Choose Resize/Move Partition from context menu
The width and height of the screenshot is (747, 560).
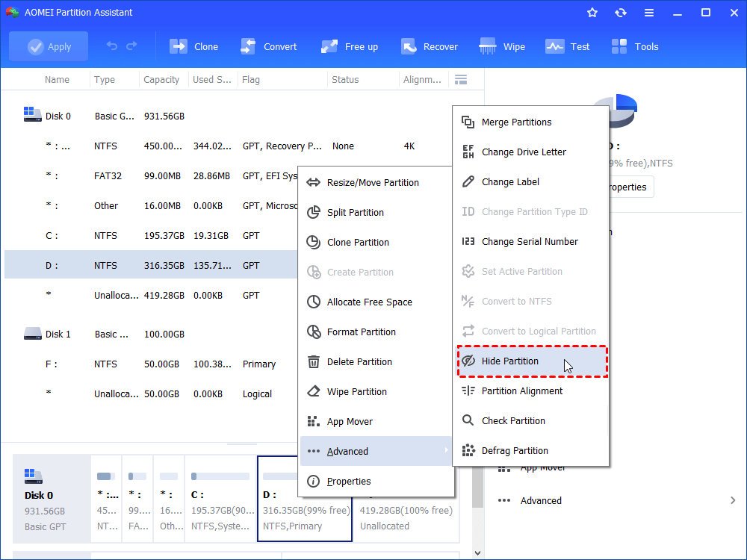tap(376, 182)
